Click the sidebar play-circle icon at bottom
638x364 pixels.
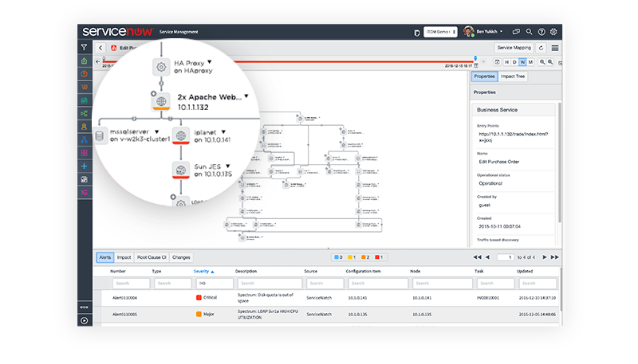point(85,320)
